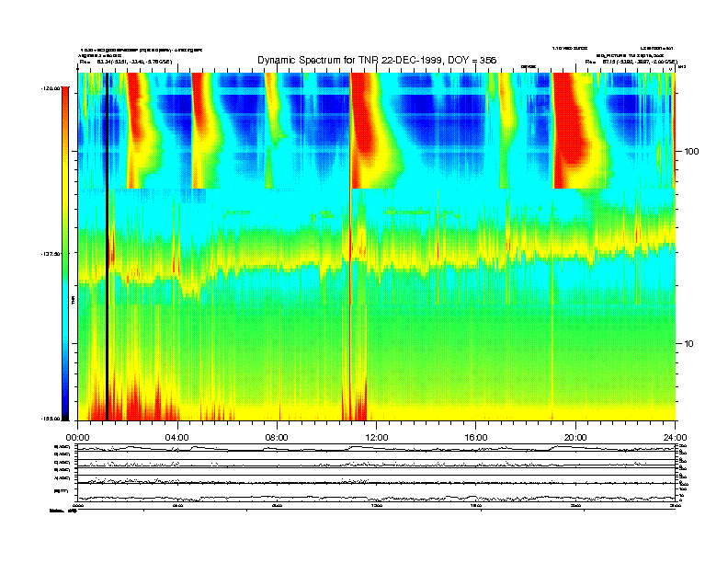Click the title 'Dynamic Spectrum for TNR 22-DEC-1999'
This screenshot has height=563, width=728.
pos(351,60)
